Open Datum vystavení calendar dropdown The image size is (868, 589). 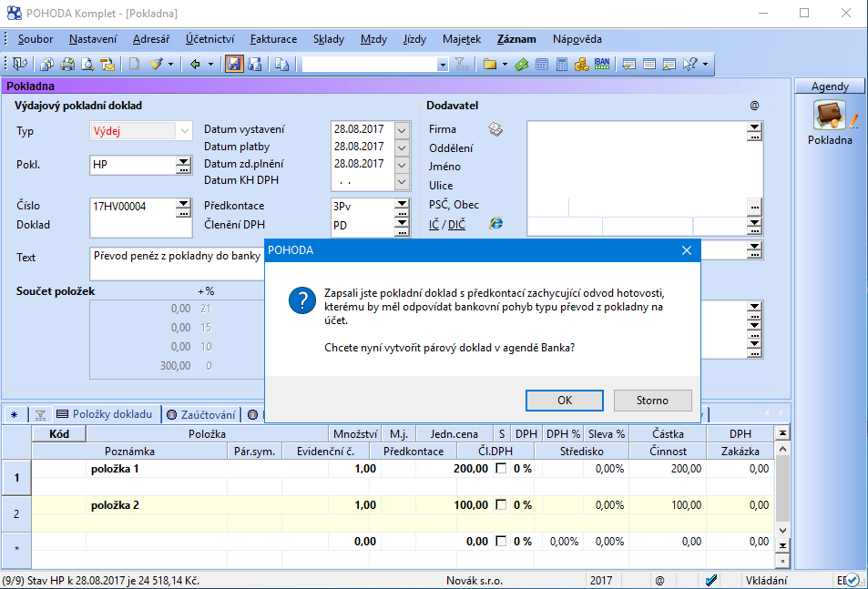tap(402, 130)
